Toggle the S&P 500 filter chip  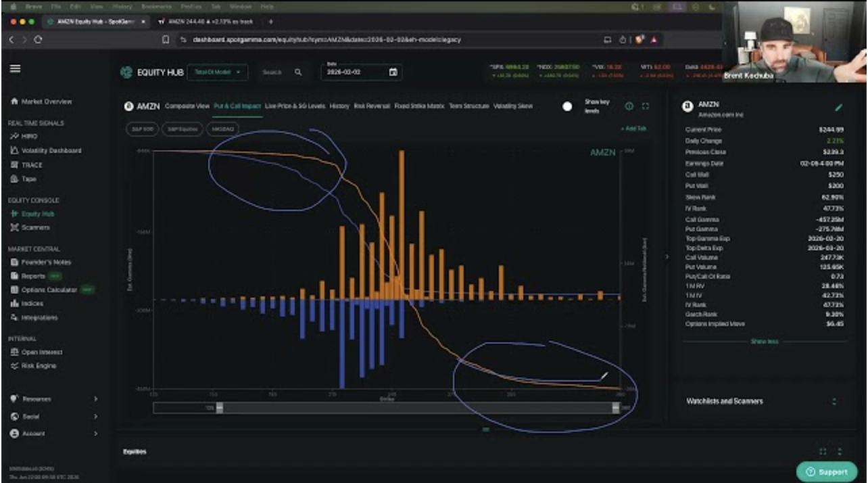click(x=142, y=128)
